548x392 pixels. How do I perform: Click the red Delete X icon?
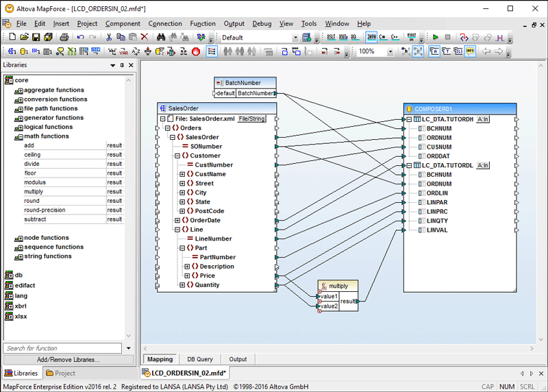point(145,37)
